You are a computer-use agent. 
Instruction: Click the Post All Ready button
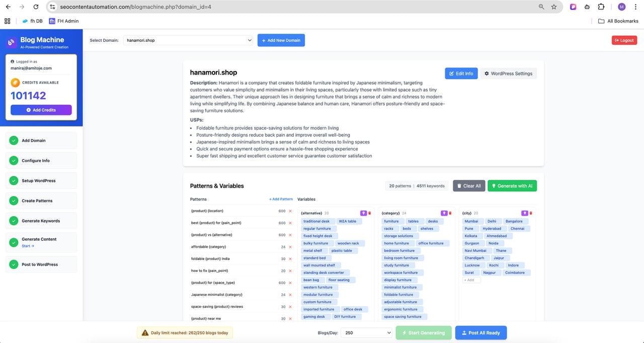[x=480, y=332]
